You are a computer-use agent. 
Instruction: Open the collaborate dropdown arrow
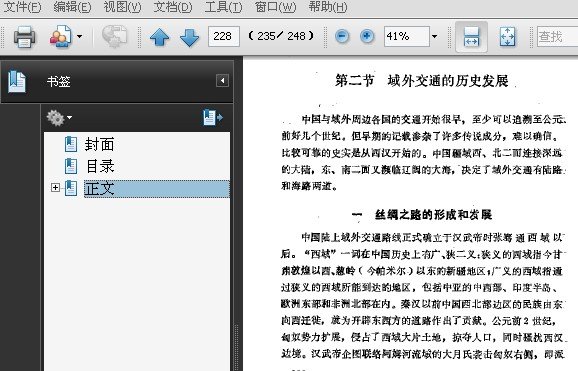pos(79,37)
